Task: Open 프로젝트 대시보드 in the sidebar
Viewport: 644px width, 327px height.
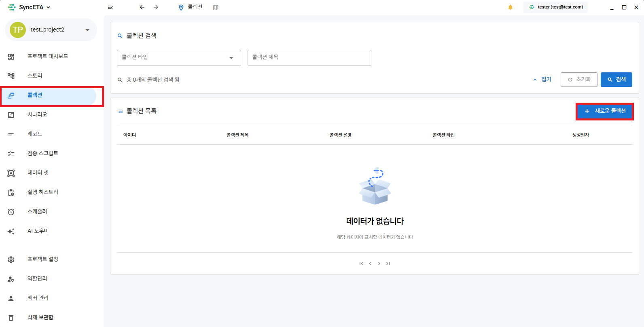Action: point(47,57)
